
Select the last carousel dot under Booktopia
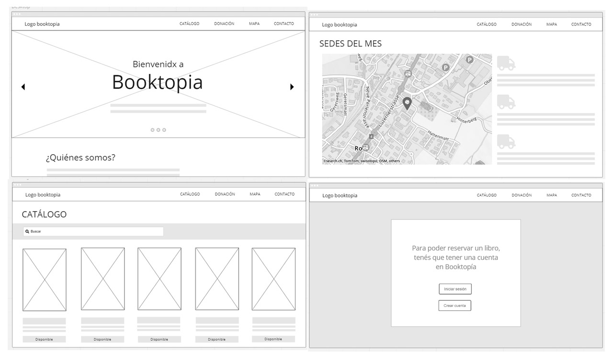pos(164,130)
